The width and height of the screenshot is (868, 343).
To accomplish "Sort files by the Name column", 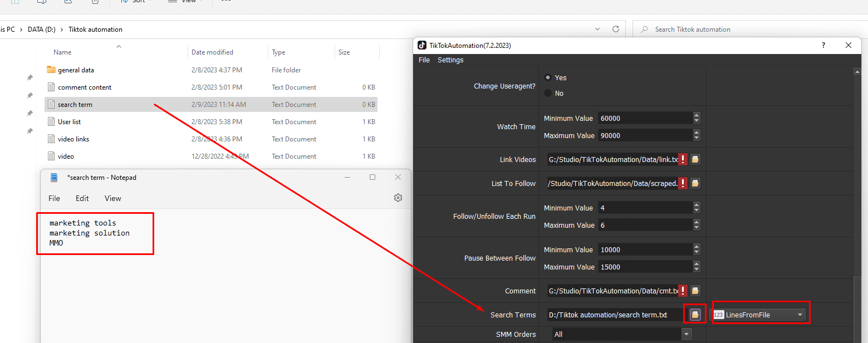I will tap(62, 52).
